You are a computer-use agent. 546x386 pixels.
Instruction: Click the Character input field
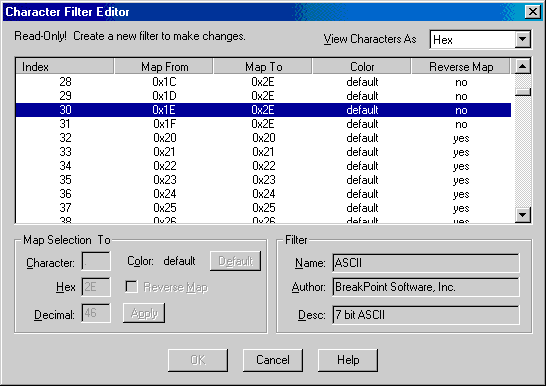click(x=96, y=261)
